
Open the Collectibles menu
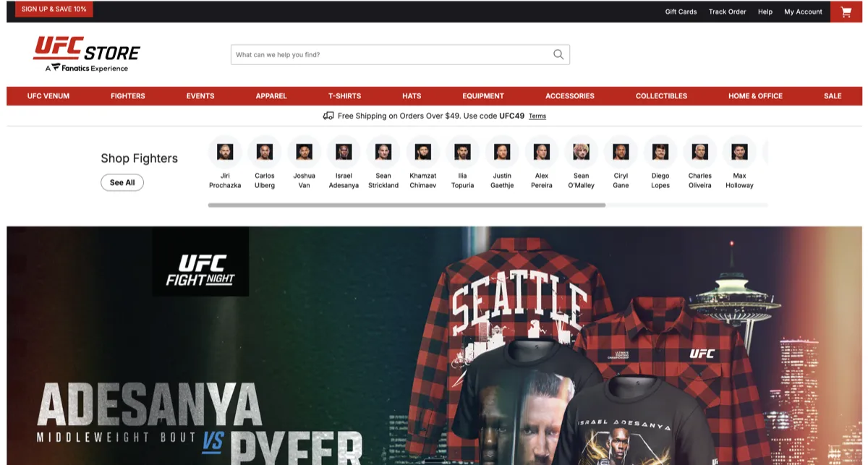point(660,95)
